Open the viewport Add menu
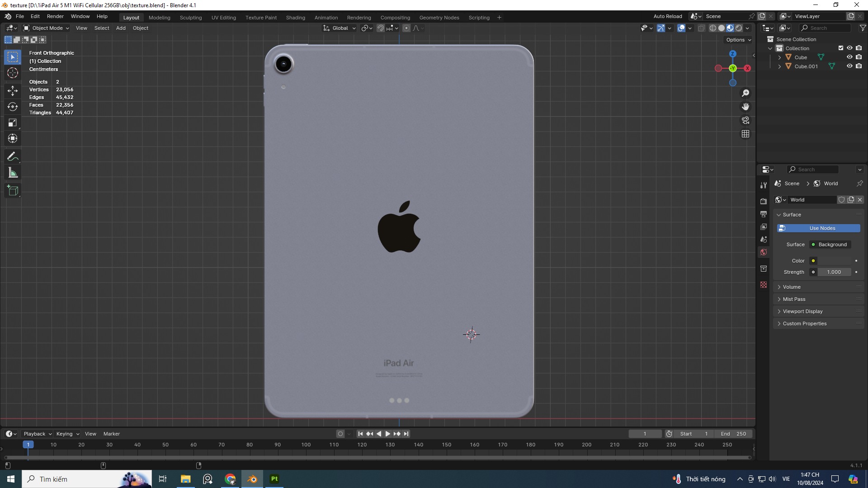868x488 pixels. (x=121, y=28)
